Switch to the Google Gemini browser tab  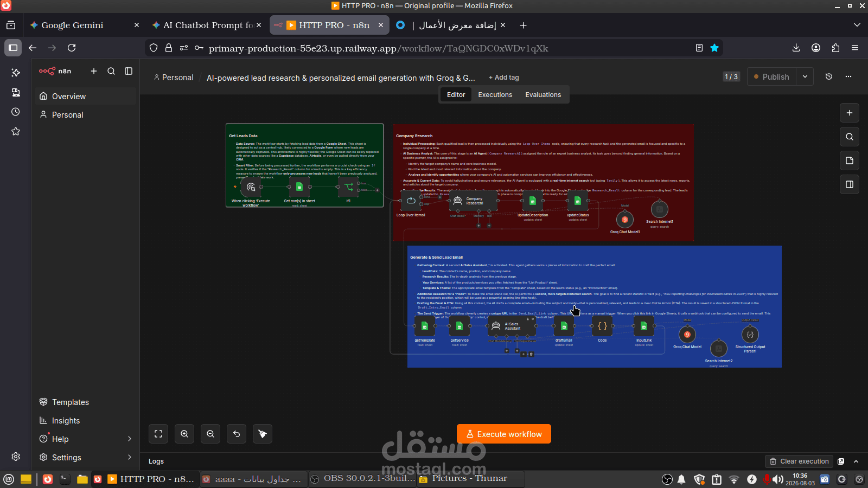pyautogui.click(x=84, y=25)
